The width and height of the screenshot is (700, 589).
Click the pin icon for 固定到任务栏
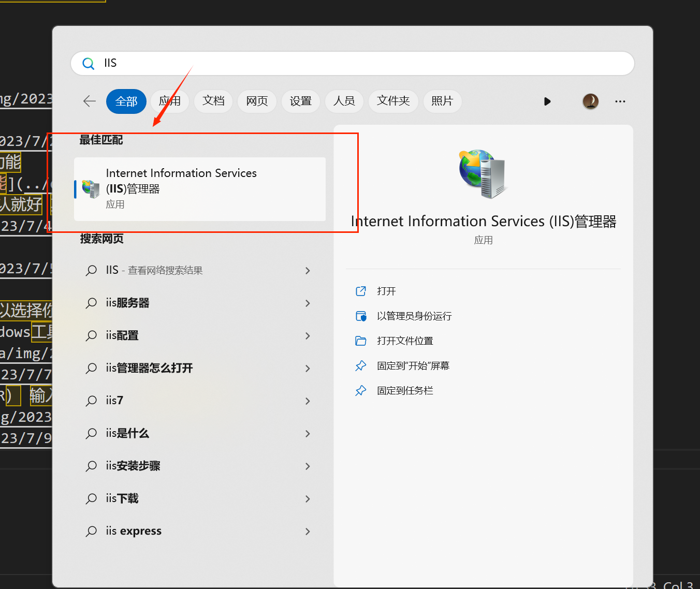tap(361, 390)
